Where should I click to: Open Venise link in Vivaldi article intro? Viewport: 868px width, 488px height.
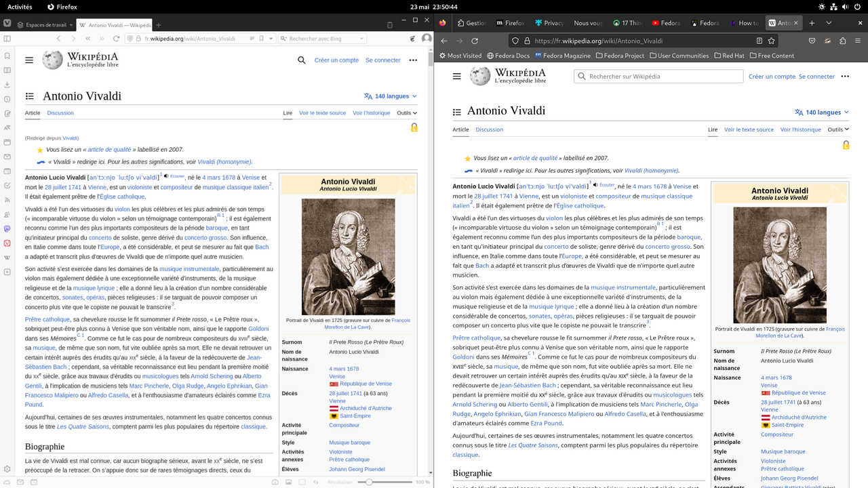(x=251, y=178)
